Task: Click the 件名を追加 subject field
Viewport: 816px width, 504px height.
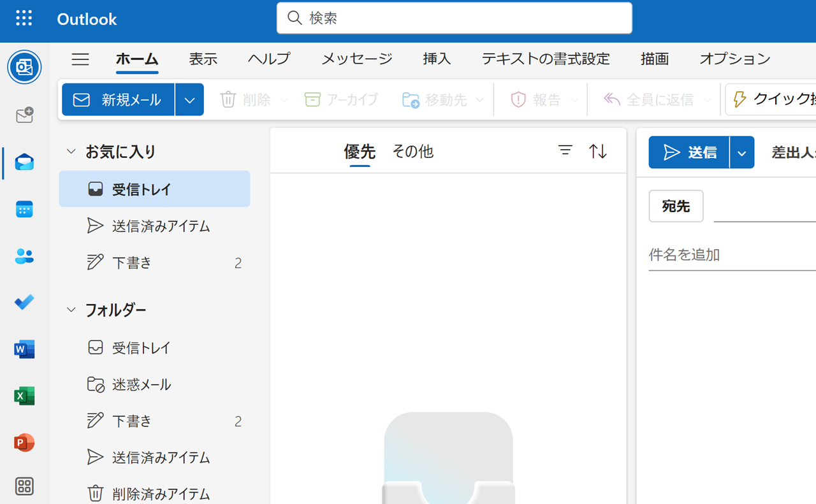Action: pos(683,254)
